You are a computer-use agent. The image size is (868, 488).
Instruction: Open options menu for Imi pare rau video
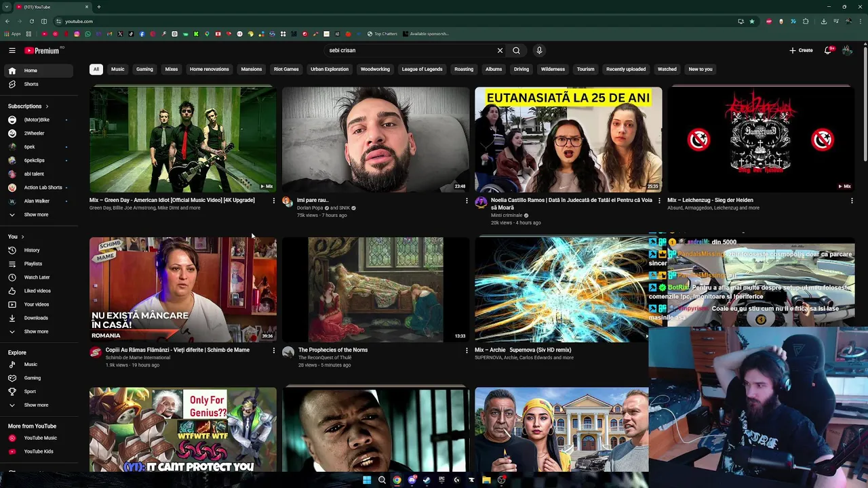point(467,201)
